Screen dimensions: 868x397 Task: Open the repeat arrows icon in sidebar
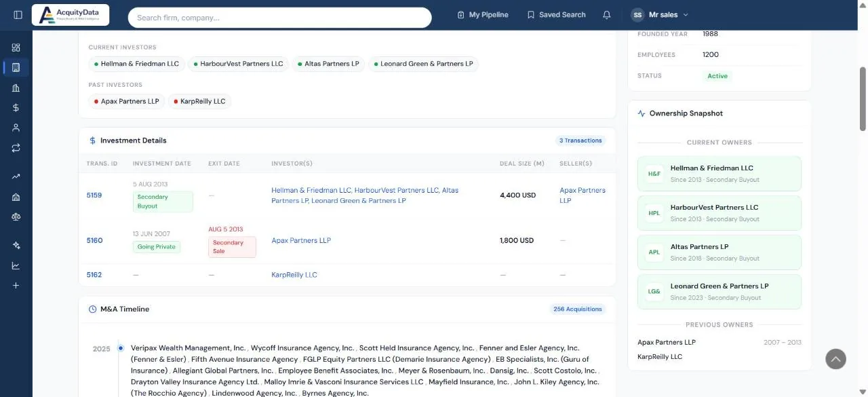point(16,147)
